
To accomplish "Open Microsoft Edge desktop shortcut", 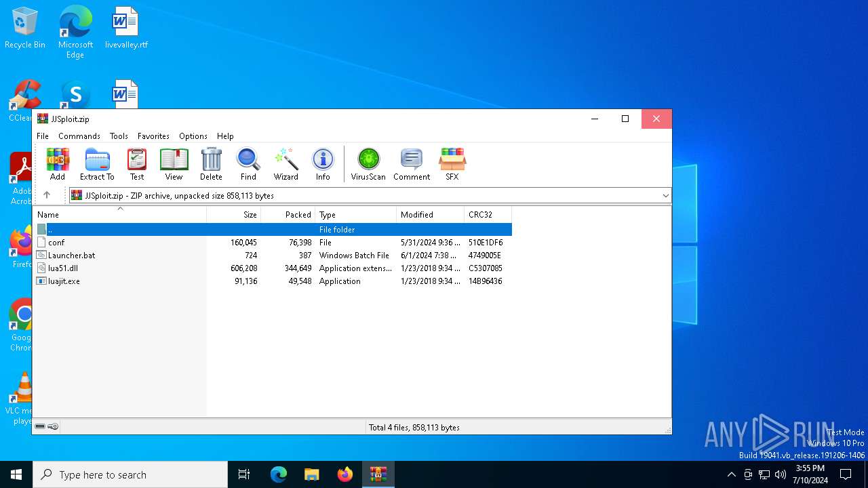I will 75,31.
